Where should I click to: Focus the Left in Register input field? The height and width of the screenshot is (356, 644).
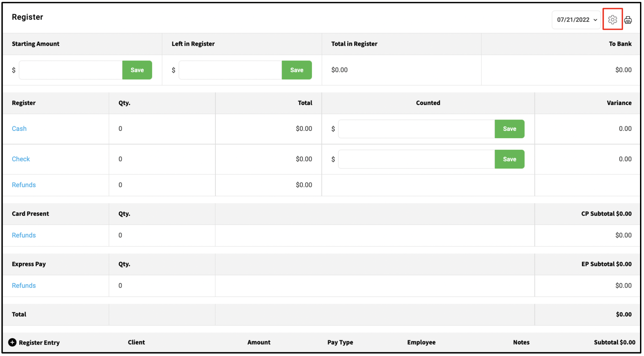230,70
